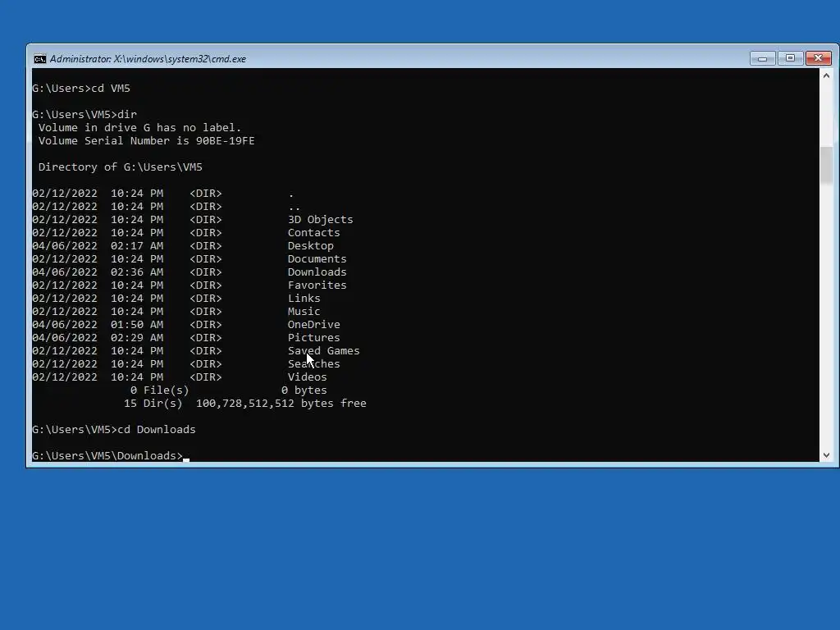Click the 'Favorites' directory entry
This screenshot has height=630, width=840.
click(317, 285)
